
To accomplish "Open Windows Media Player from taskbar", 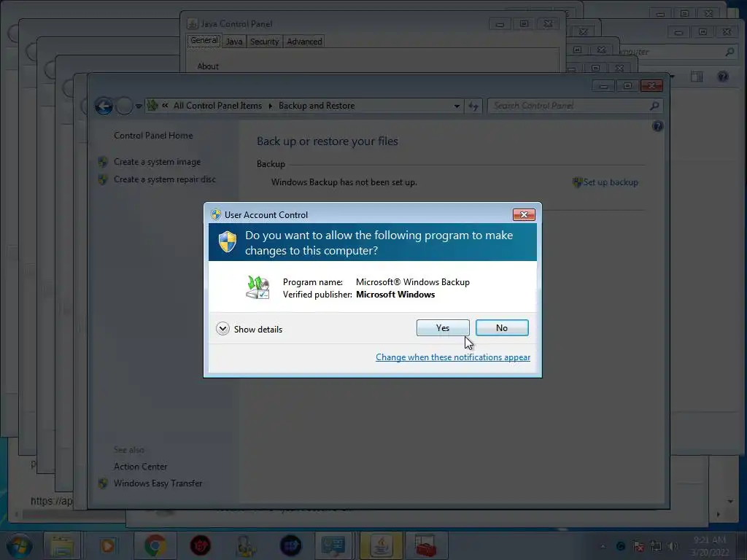I will tap(107, 545).
